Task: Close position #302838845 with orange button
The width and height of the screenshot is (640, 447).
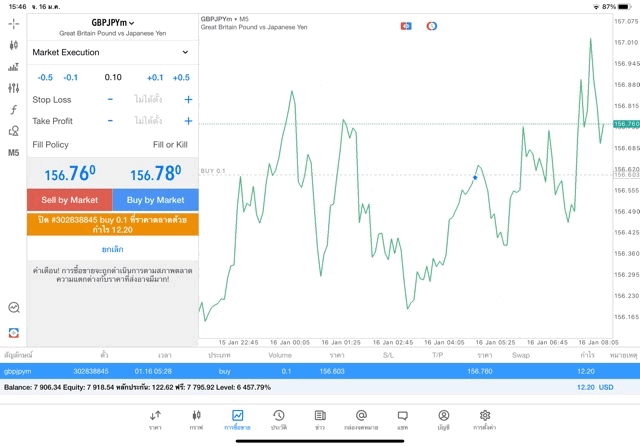Action: tap(113, 225)
